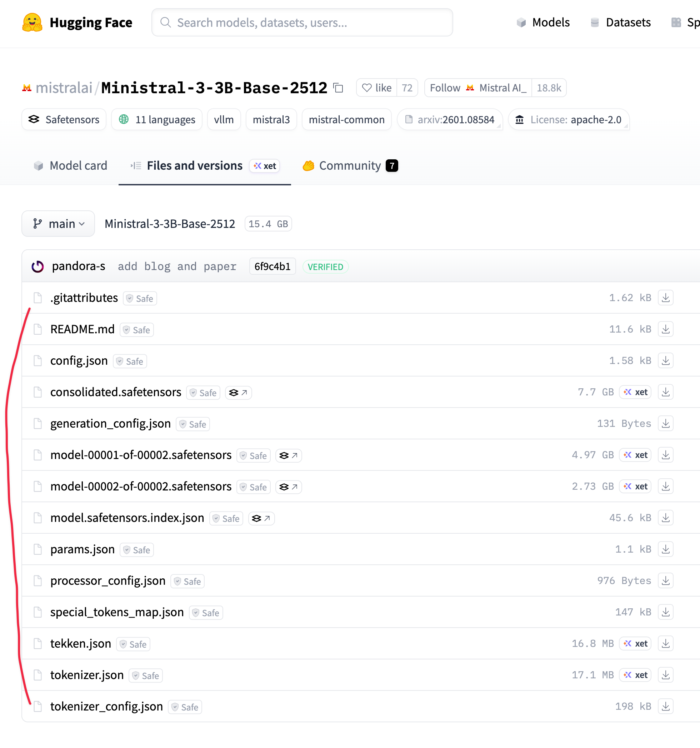Click the like count 72

pyautogui.click(x=407, y=88)
